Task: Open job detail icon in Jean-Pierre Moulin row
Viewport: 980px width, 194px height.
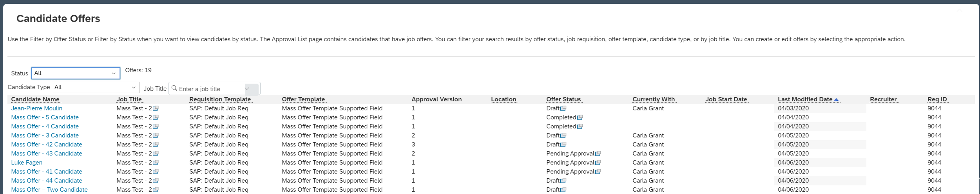Action: 156,108
